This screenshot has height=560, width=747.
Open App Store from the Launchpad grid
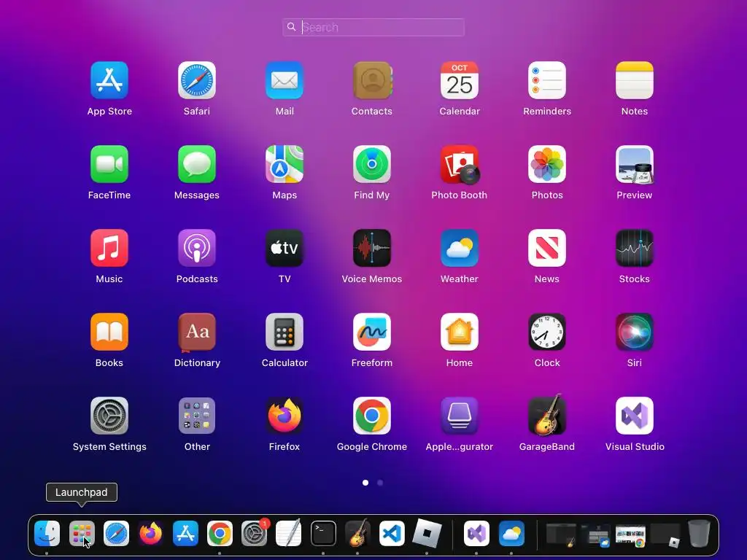coord(109,80)
